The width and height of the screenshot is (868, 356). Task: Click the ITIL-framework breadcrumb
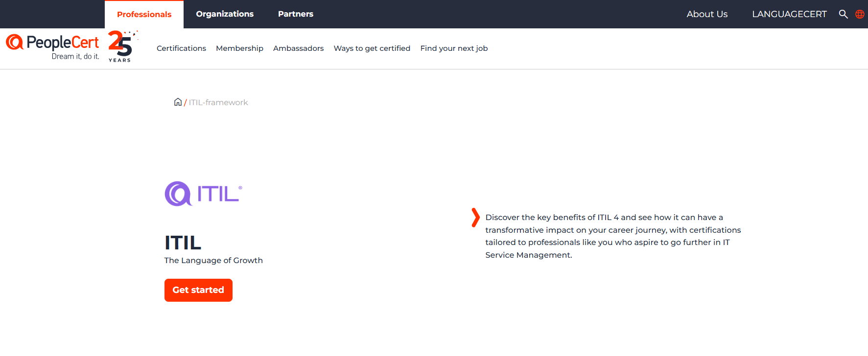click(x=218, y=102)
